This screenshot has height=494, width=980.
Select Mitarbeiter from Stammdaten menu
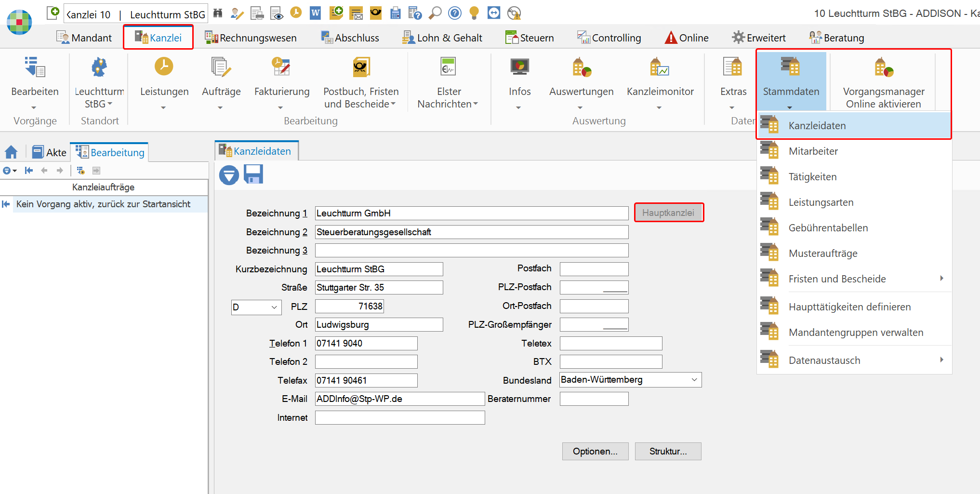click(855, 151)
